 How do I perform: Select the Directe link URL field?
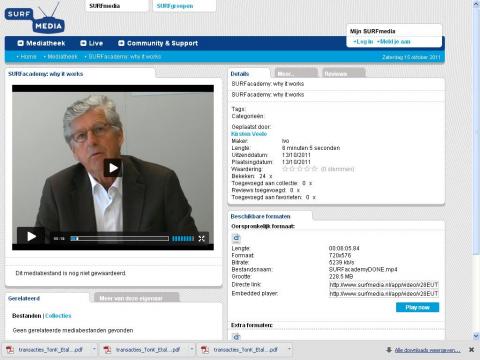[x=384, y=285]
